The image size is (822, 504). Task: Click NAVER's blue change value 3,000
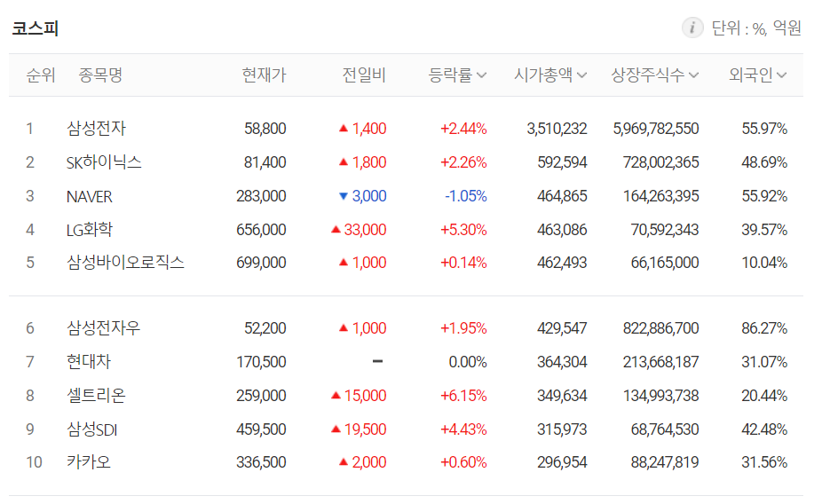369,196
